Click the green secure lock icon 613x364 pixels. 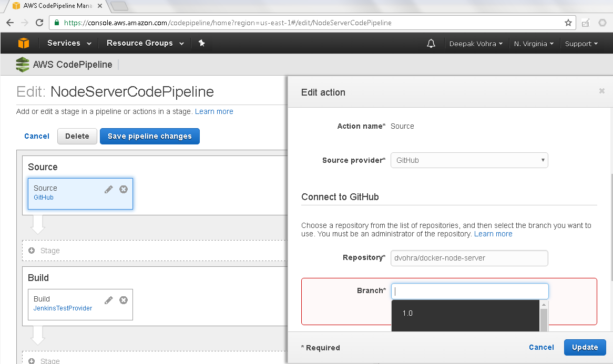tap(57, 23)
